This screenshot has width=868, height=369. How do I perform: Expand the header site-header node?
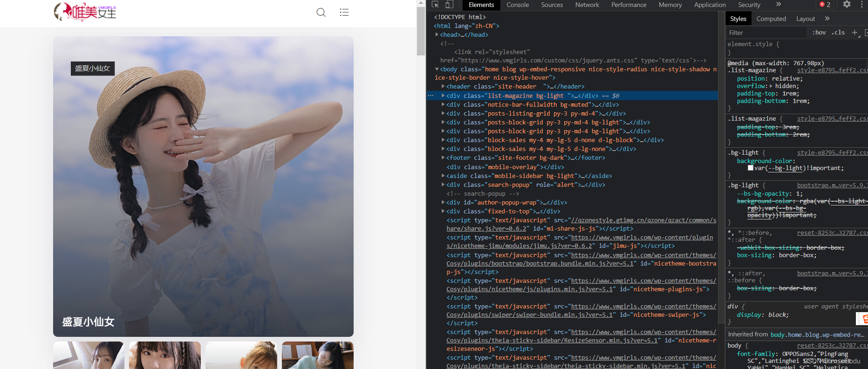[443, 86]
